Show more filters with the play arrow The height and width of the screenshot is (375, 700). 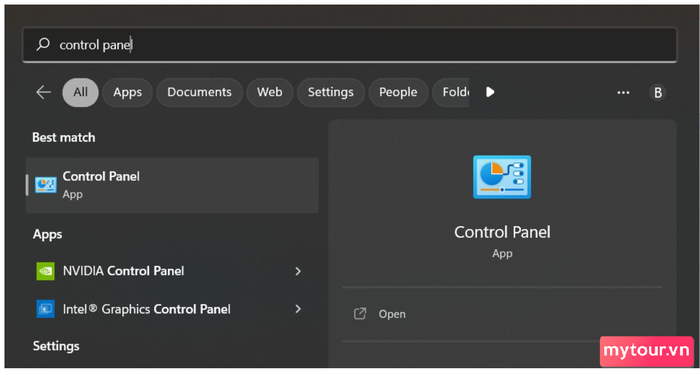point(490,92)
